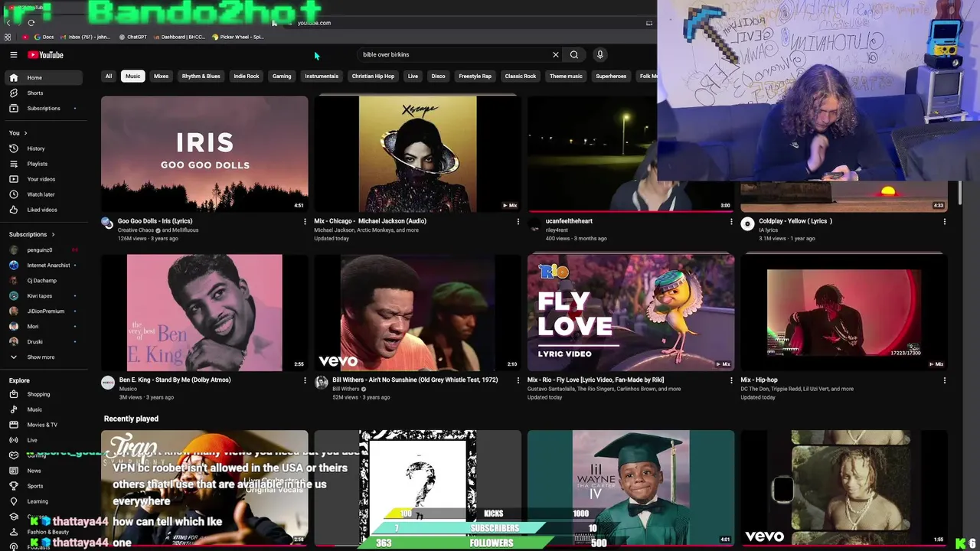
Task: Reload the page with the browser refresh icon
Action: 31,23
